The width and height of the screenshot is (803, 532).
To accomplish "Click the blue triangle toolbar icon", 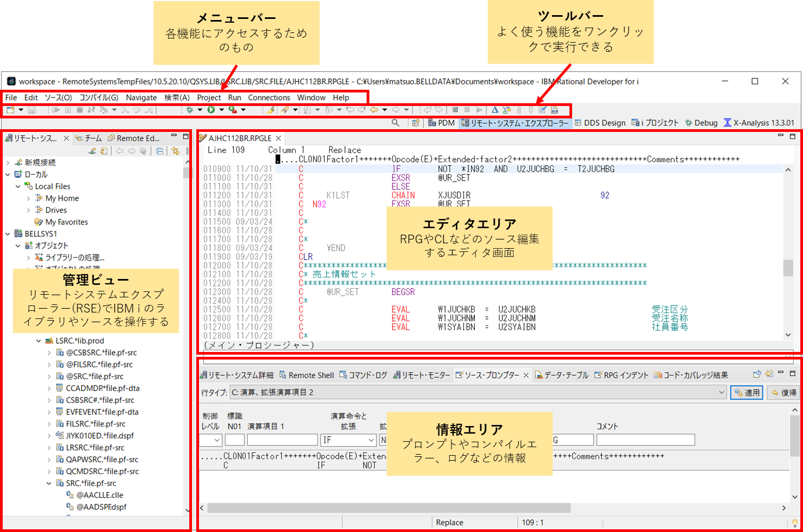I will [495, 110].
